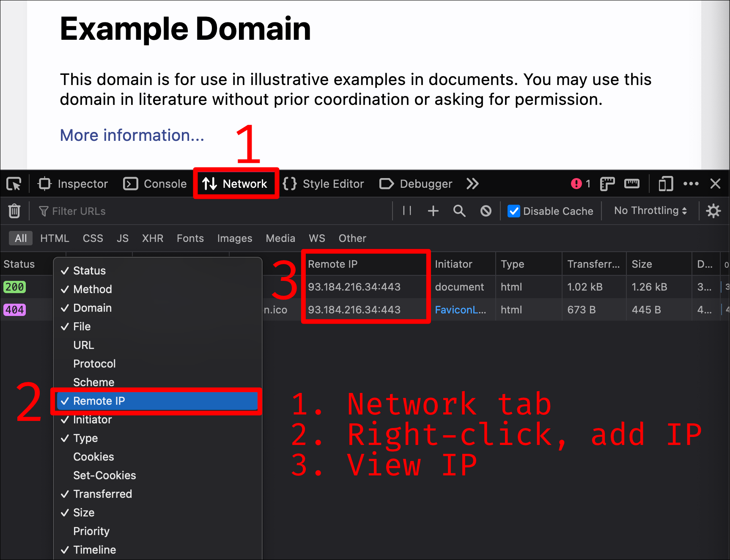The image size is (730, 560).
Task: Click the More information link
Action: pos(132,135)
